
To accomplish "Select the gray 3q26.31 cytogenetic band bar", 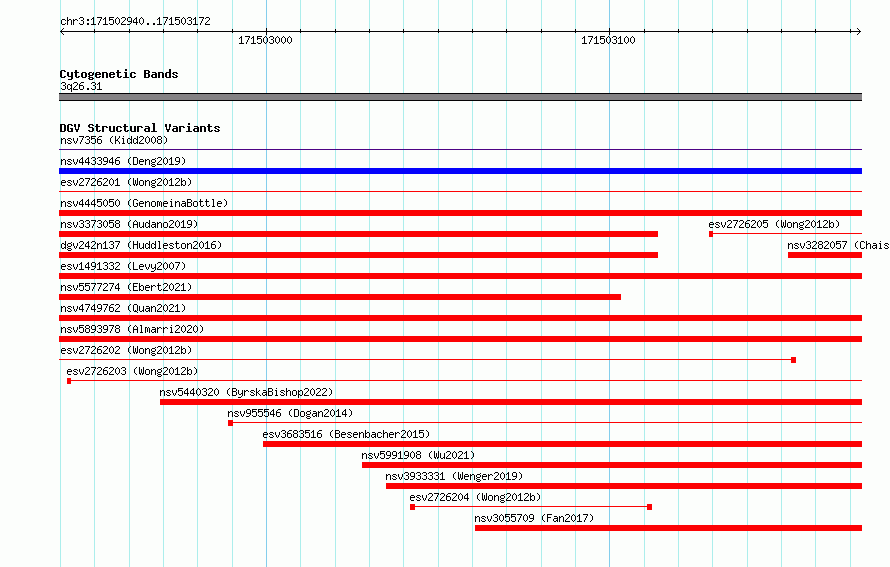I will pyautogui.click(x=460, y=97).
